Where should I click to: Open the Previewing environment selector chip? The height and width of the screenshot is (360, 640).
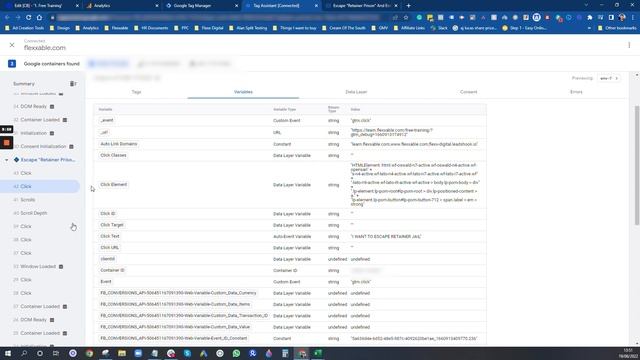609,78
